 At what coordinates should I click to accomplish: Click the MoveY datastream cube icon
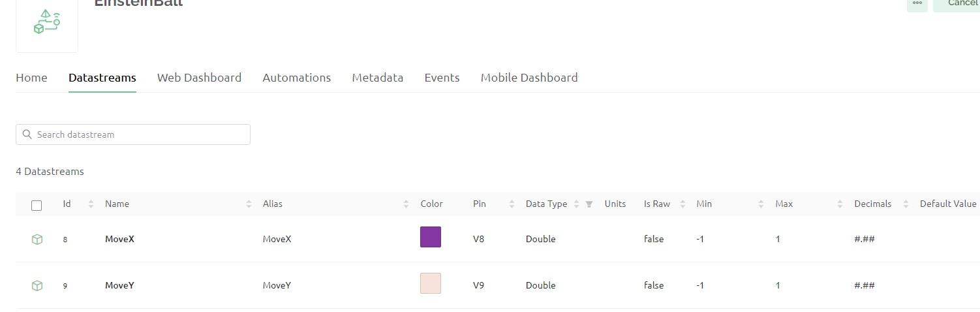pyautogui.click(x=37, y=286)
